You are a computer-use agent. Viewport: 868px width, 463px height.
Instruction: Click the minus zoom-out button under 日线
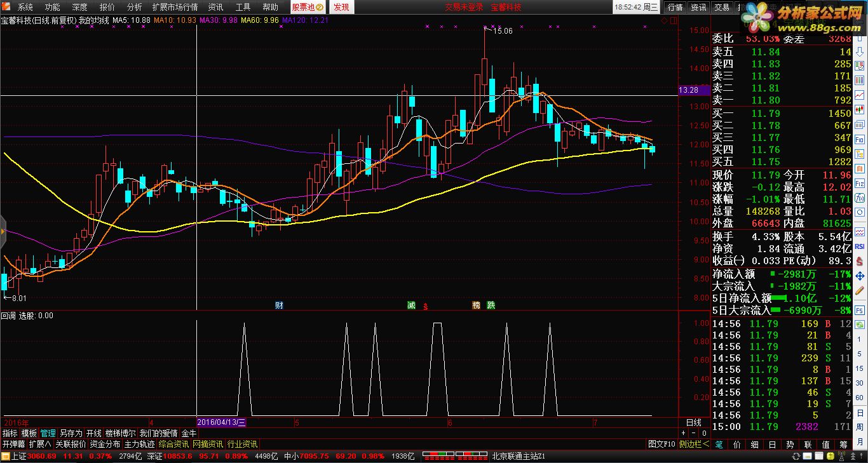point(694,433)
